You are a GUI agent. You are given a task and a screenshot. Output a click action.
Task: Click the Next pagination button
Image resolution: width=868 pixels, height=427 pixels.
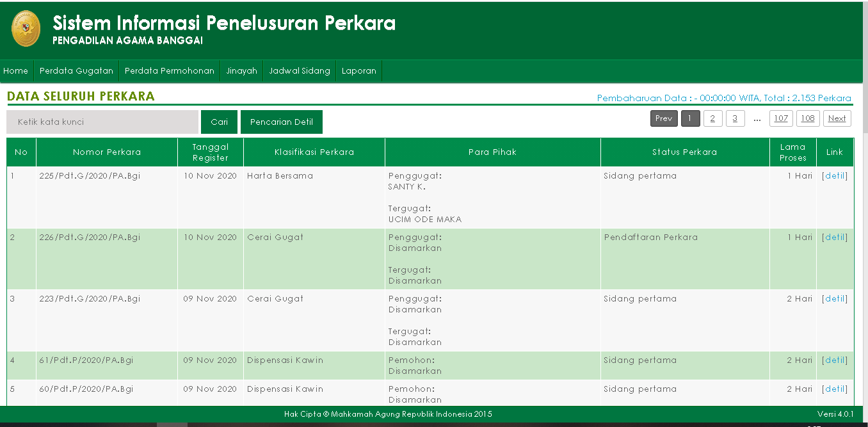pyautogui.click(x=837, y=118)
